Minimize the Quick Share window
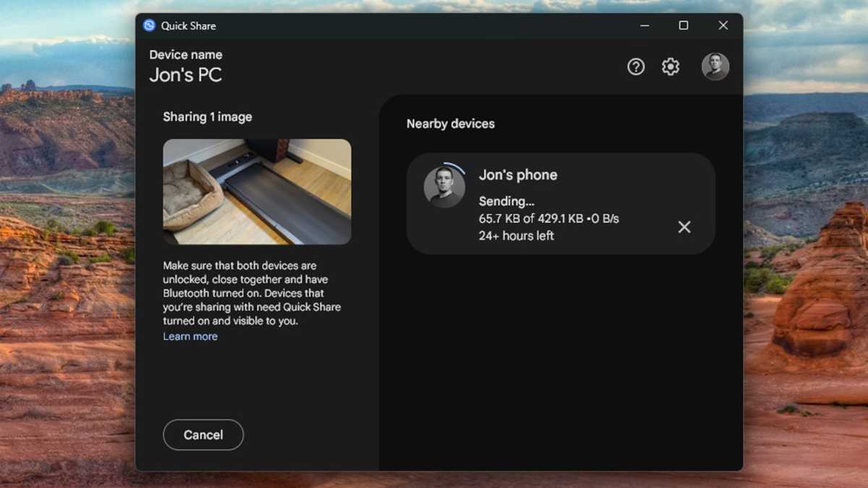Screen dimensions: 868x488 pyautogui.click(x=644, y=25)
